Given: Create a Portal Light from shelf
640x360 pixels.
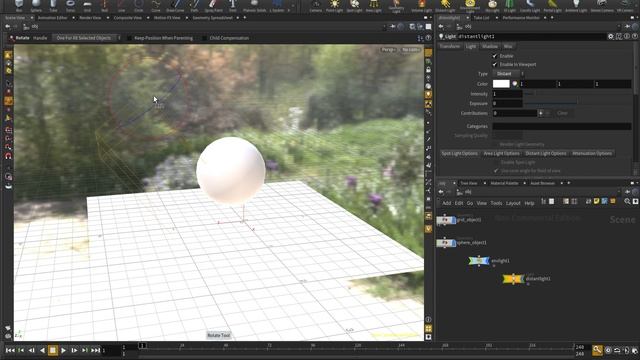Looking at the screenshot, I should tap(553, 6).
